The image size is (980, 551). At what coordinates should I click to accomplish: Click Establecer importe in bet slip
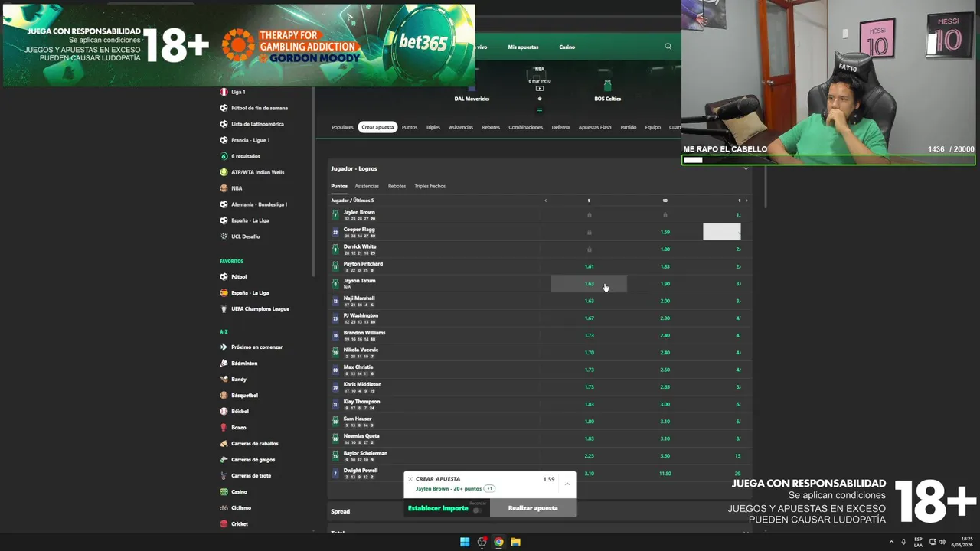point(438,508)
